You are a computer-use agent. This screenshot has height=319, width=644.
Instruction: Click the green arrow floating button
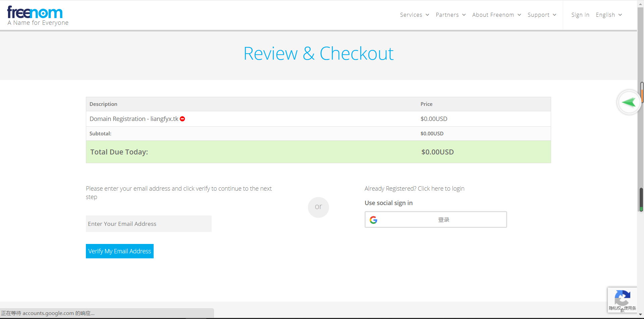tap(629, 102)
